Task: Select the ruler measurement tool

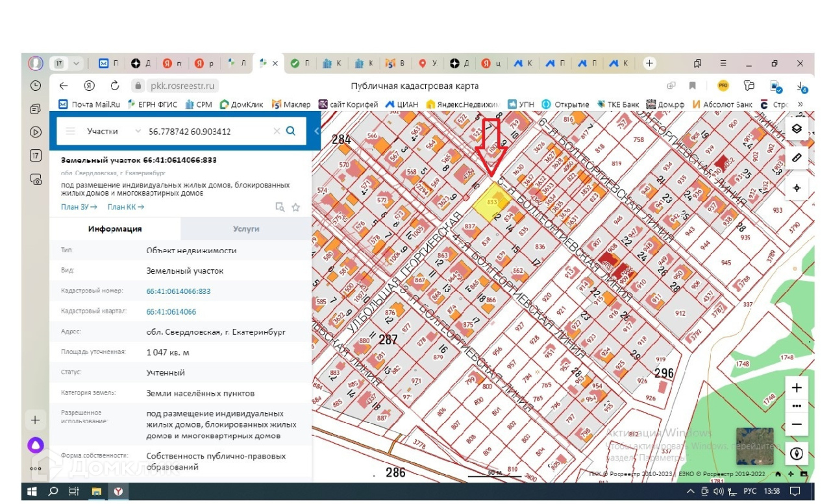Action: coord(797,158)
